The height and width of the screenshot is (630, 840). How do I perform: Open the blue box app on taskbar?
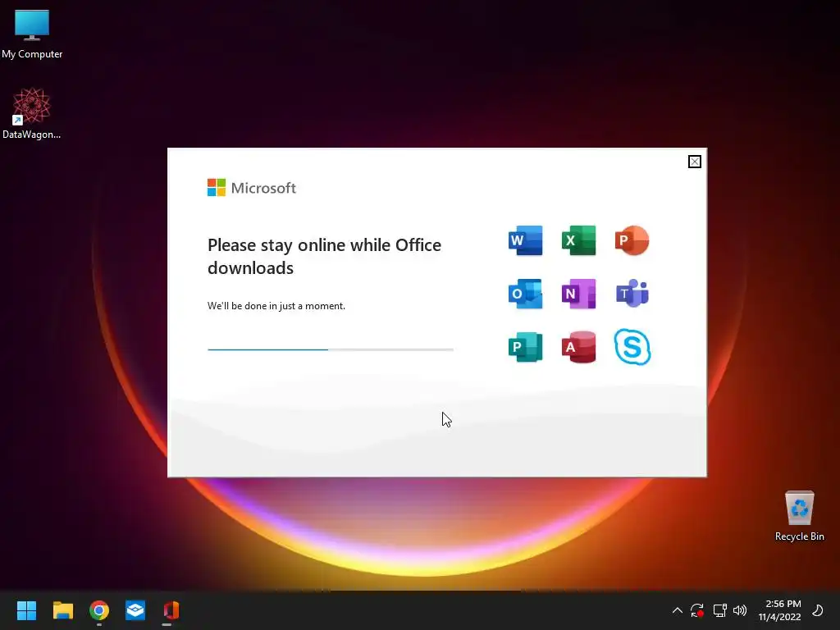(x=135, y=610)
